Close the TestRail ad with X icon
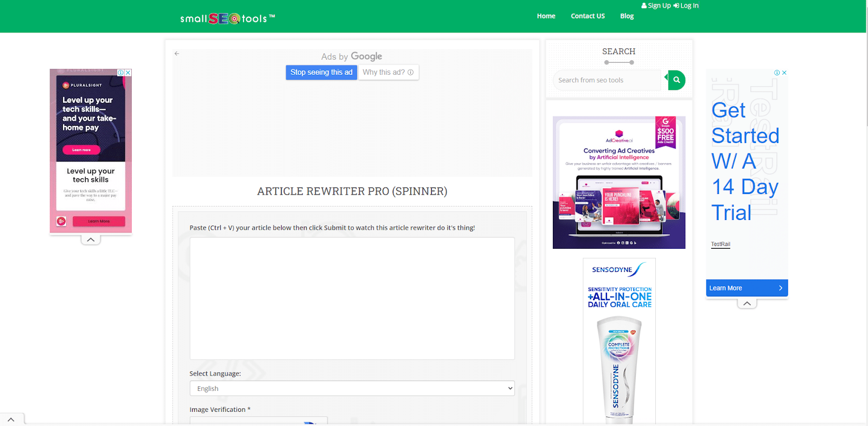This screenshot has height=426, width=868. 784,73
